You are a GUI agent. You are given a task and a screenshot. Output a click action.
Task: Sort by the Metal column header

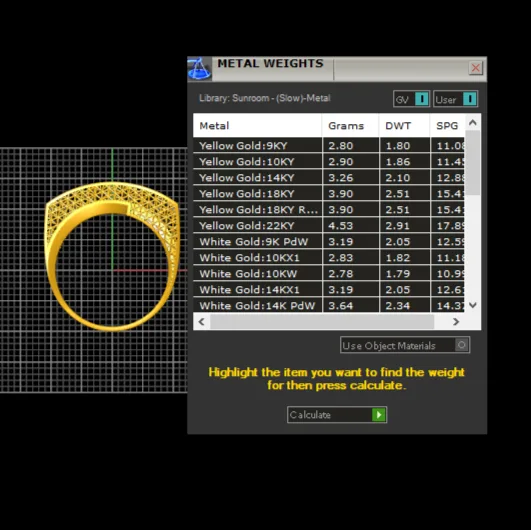click(257, 126)
